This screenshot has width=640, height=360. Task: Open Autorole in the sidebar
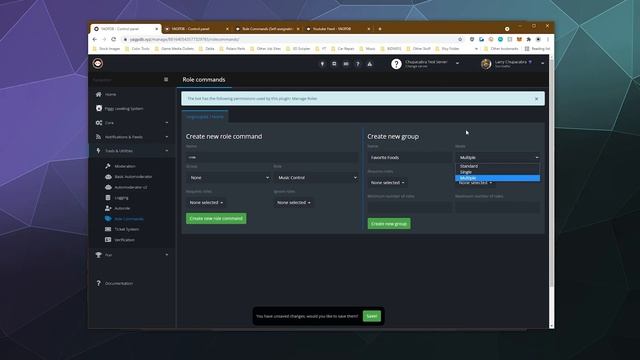(122, 208)
